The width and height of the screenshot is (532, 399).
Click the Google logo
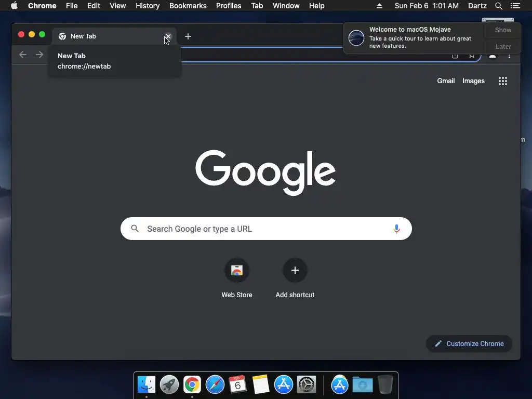coord(265,172)
